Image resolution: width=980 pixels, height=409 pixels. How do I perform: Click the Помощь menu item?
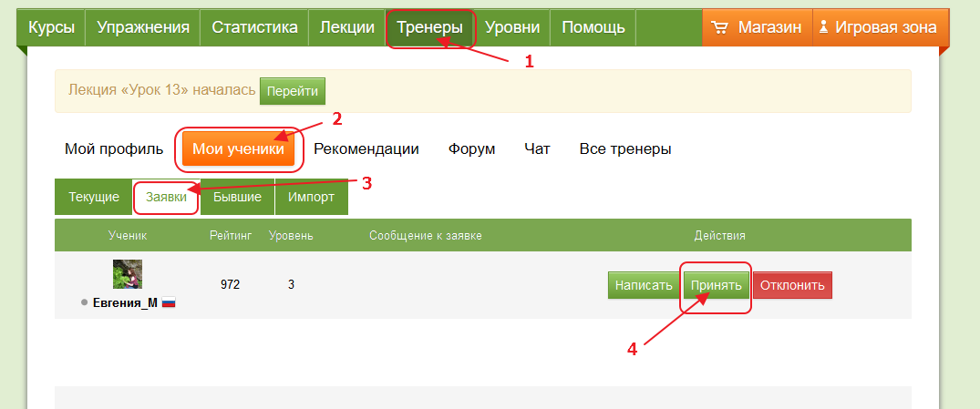593,27
